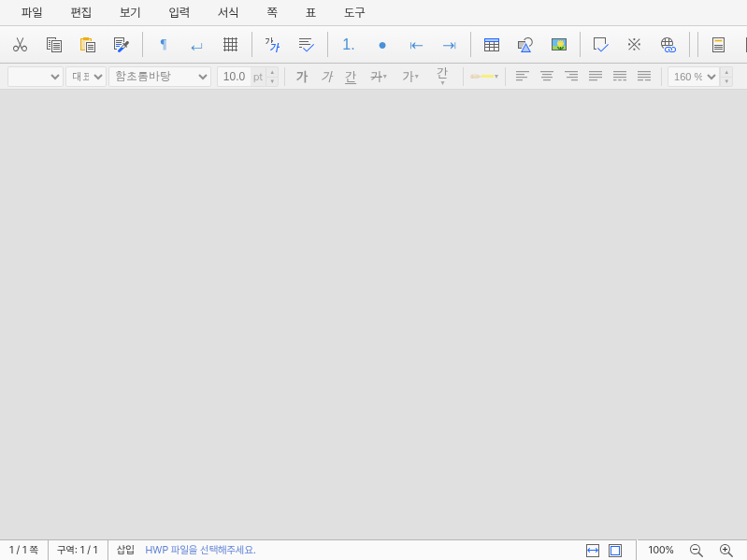Justify paragraph both sides

[595, 76]
